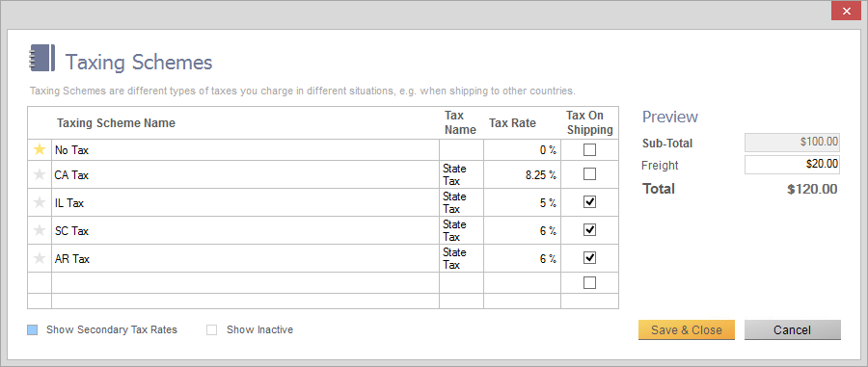The image size is (868, 367).
Task: Click the IL Tax scheme name cell
Action: pos(245,203)
